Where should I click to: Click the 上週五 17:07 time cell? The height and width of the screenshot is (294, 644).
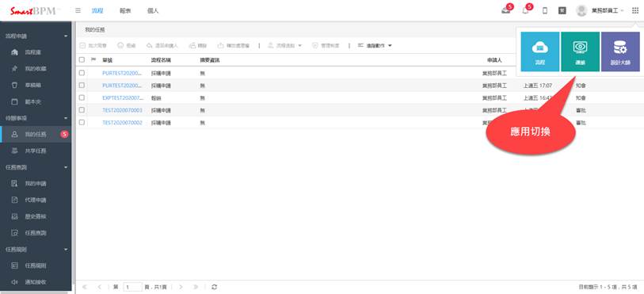click(538, 86)
